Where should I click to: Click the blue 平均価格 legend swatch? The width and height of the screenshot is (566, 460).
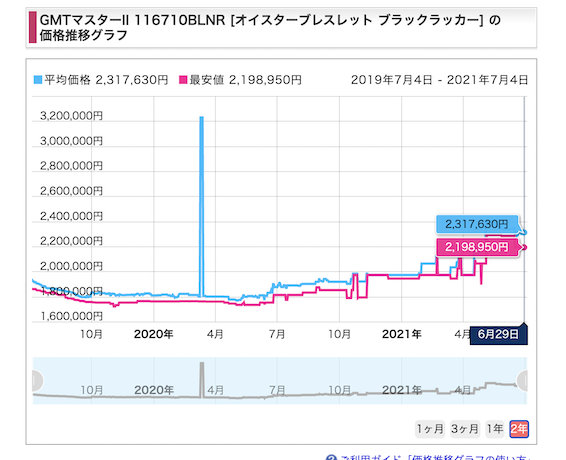coord(38,80)
